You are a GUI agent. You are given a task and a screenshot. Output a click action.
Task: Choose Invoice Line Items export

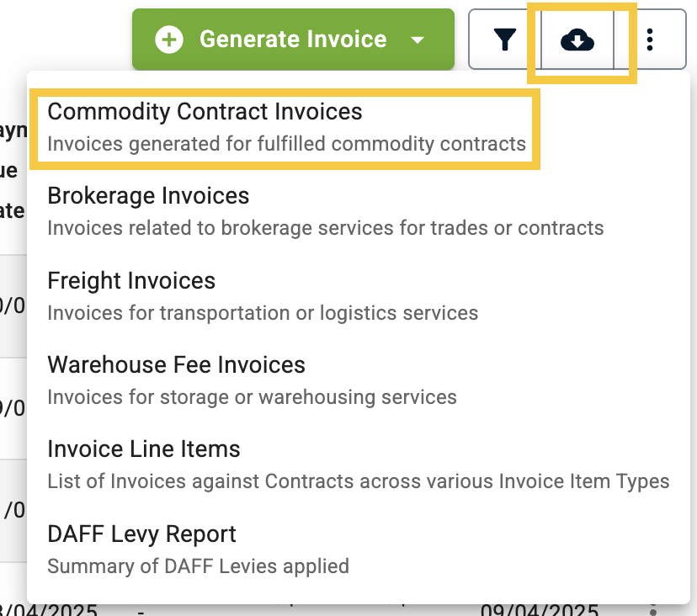pyautogui.click(x=359, y=465)
